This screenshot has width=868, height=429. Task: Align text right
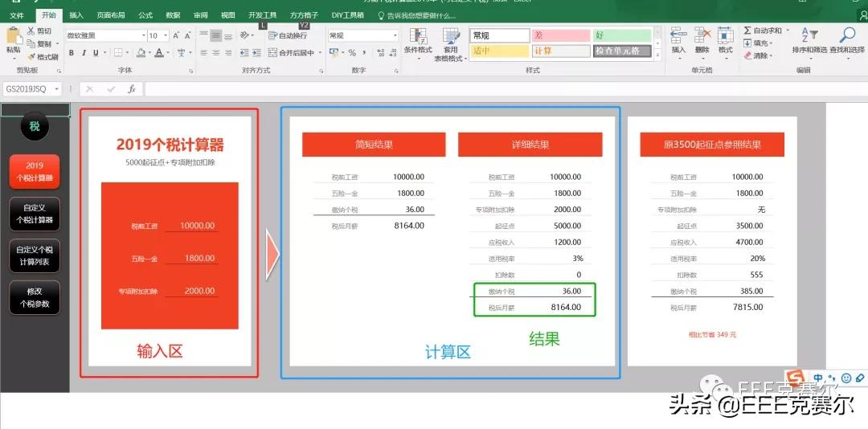tap(228, 53)
